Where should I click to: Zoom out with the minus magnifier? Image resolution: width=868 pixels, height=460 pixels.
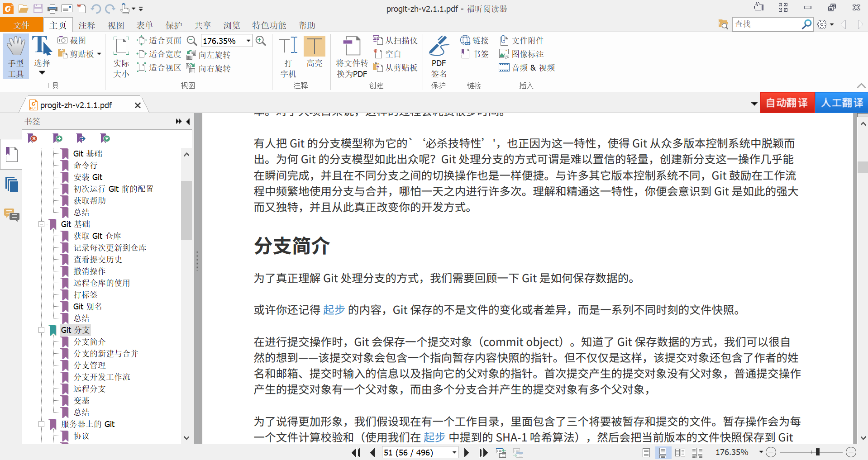point(192,41)
